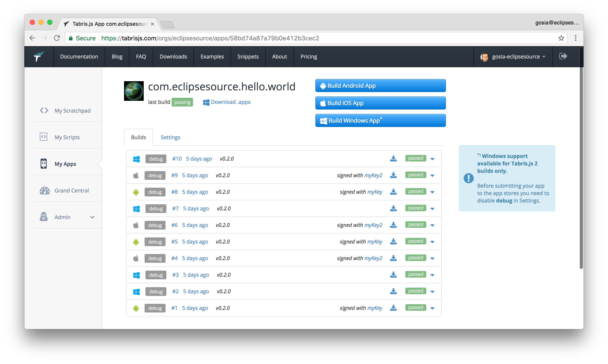This screenshot has width=608, height=364.
Task: Open gosia-eclipsesource user dropdown
Action: coord(513,57)
